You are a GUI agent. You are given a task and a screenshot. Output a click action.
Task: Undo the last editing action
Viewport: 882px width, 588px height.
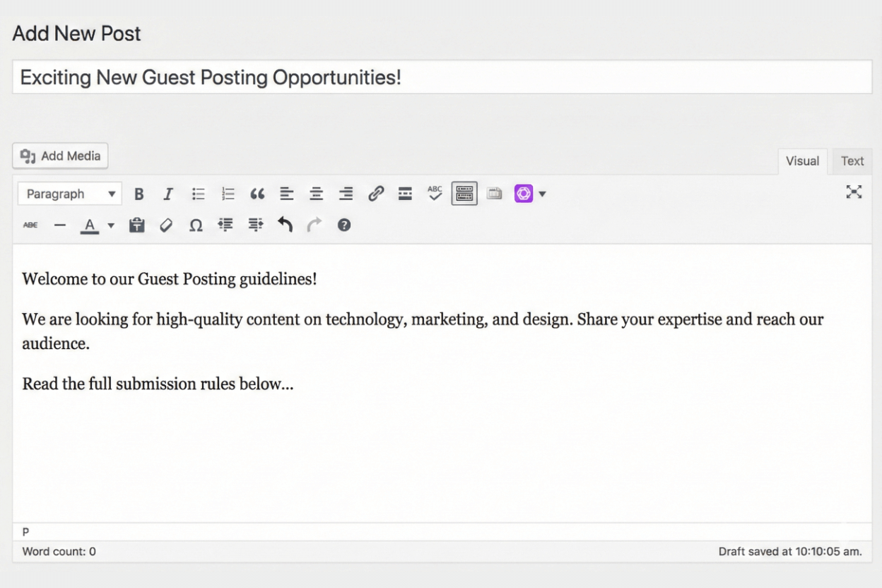[285, 225]
